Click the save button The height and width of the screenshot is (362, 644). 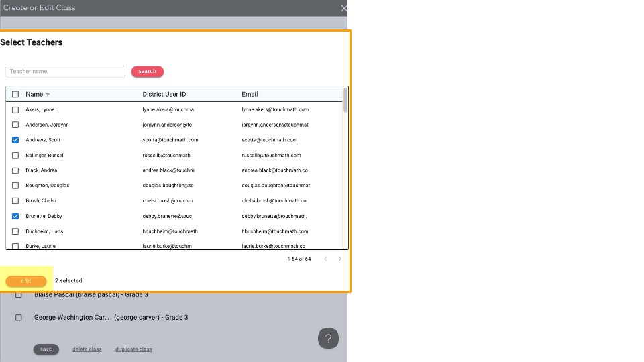46,349
